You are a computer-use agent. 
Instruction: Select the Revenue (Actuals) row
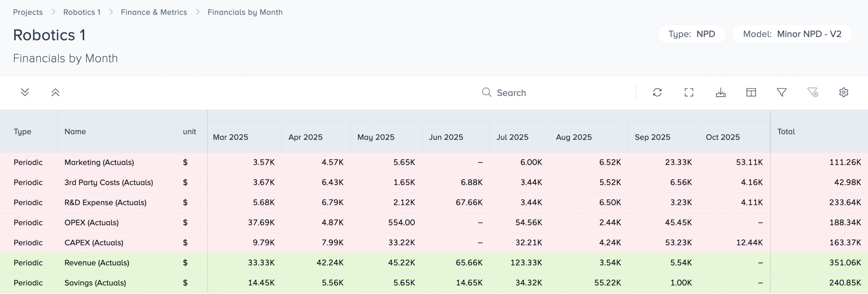point(97,263)
